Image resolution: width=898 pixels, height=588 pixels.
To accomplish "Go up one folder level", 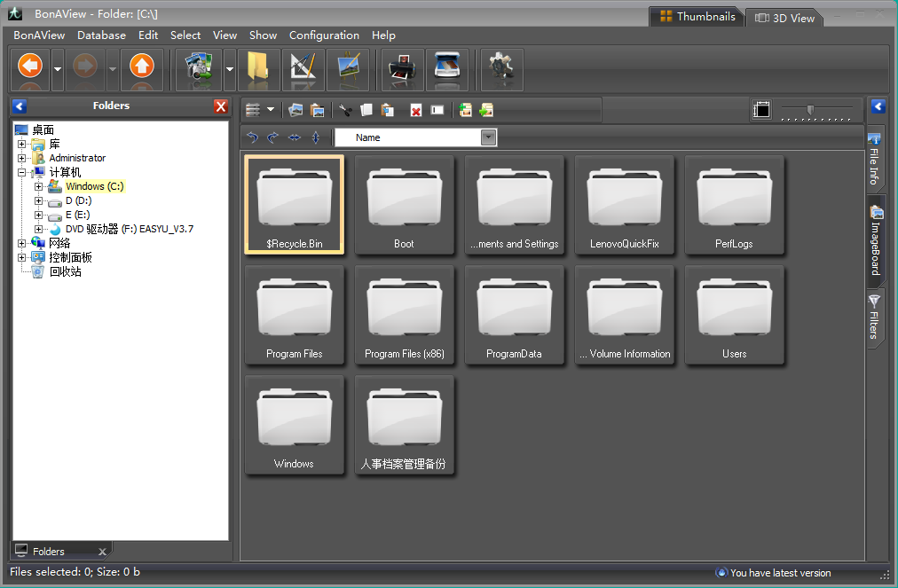I will coord(142,67).
